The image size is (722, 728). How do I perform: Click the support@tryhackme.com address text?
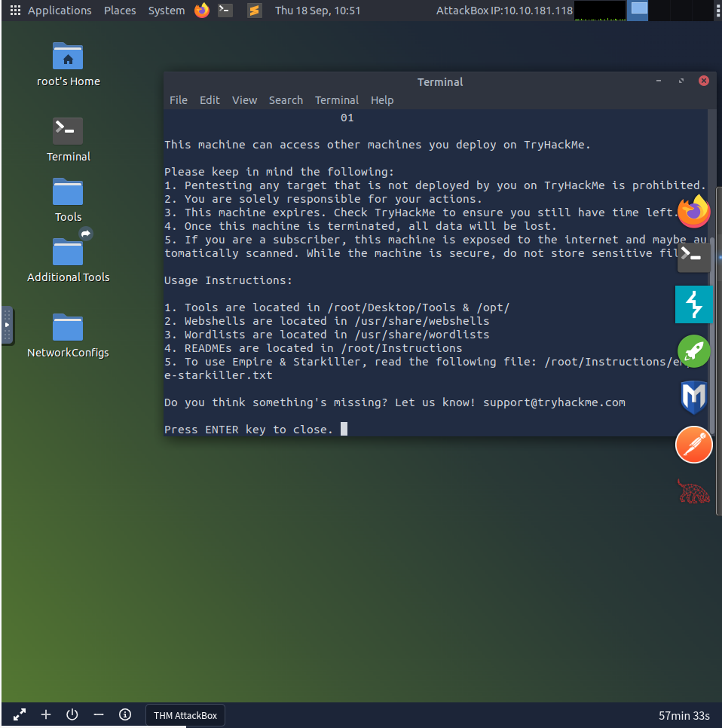tap(554, 402)
